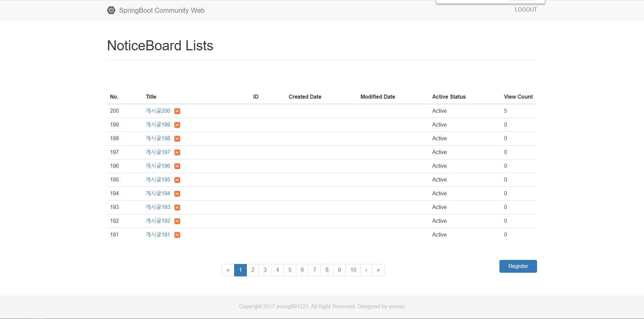The image size is (644, 319).
Task: Select page 10 in pagination
Action: click(x=353, y=270)
